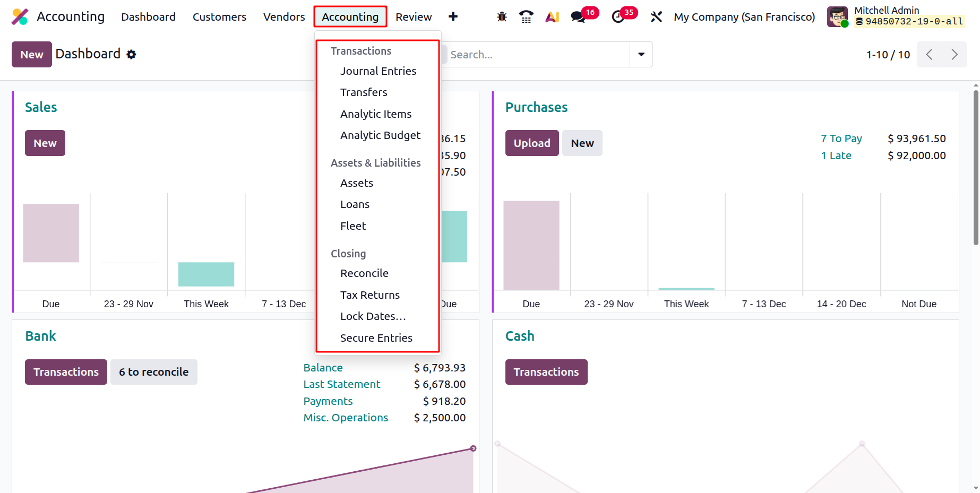Screen dimensions: 980x493
Task: Click the Upload button in Purchases
Action: 531,143
